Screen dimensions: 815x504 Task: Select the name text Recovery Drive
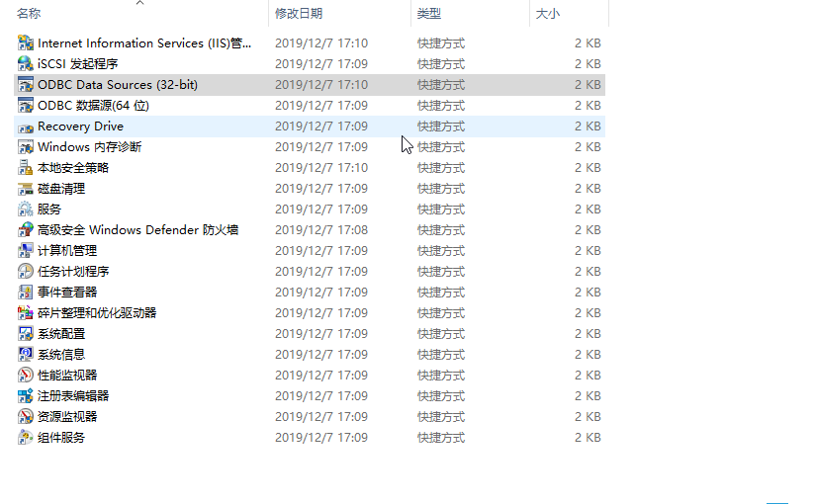[x=80, y=126]
